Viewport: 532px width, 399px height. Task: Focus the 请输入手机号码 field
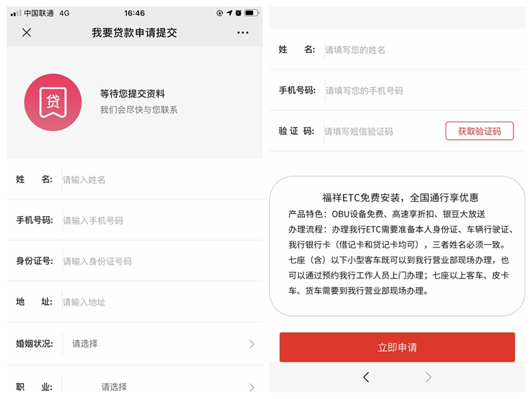[x=162, y=221]
